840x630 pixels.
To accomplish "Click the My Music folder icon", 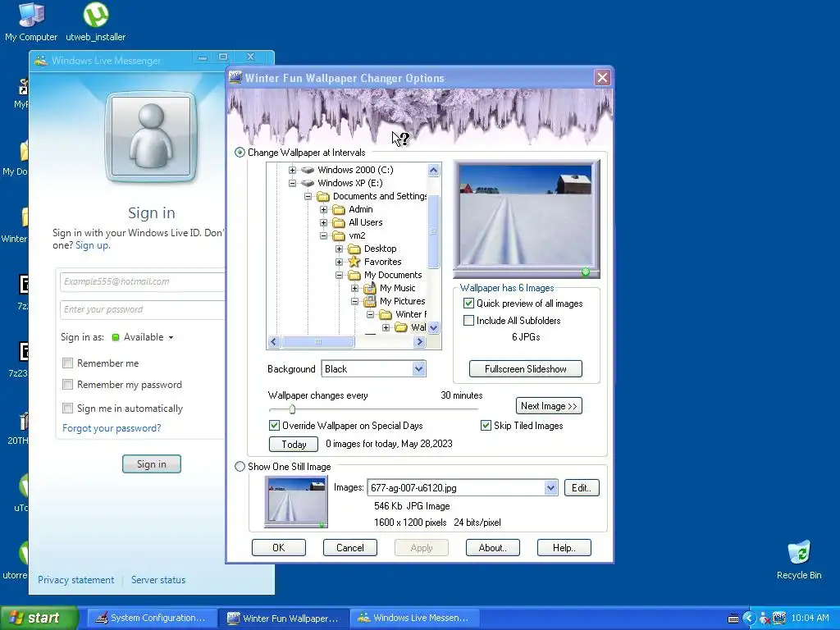I will point(370,288).
